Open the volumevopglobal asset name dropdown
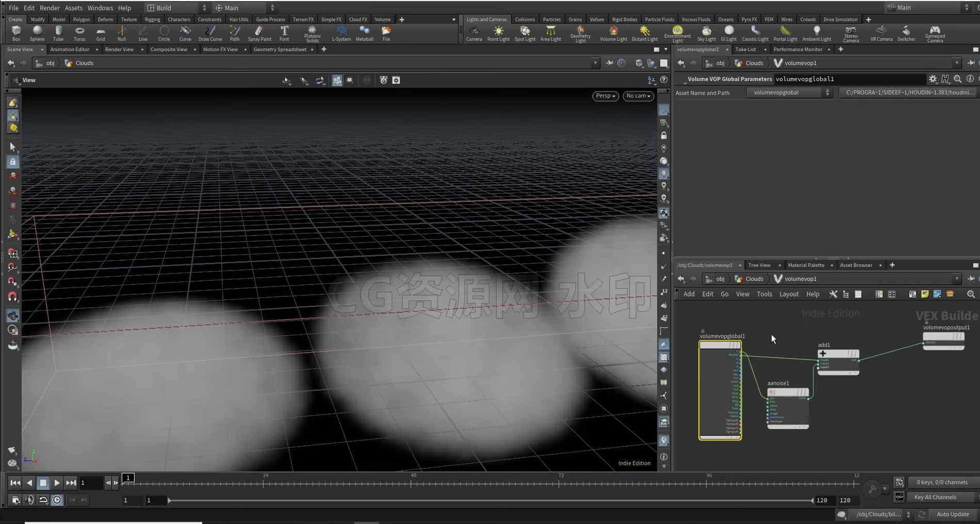 [x=790, y=92]
